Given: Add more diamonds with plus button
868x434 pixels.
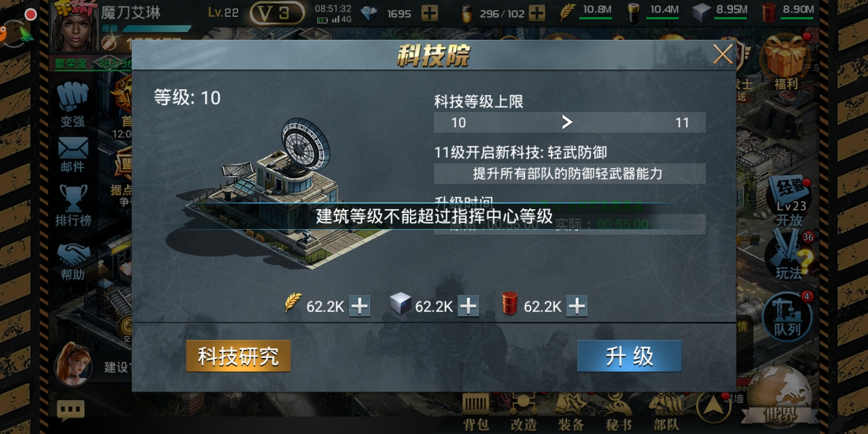Looking at the screenshot, I should click(430, 13).
